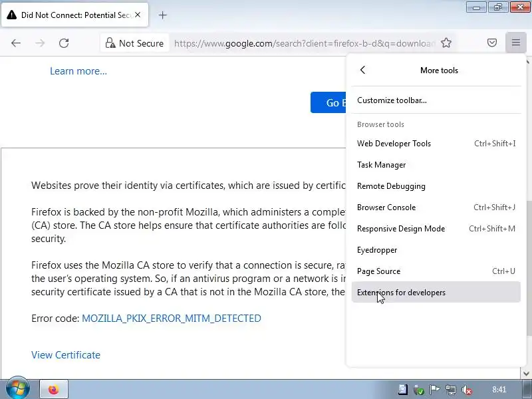The width and height of the screenshot is (532, 399).
Task: Click Action Center flag icon
Action: tap(435, 390)
